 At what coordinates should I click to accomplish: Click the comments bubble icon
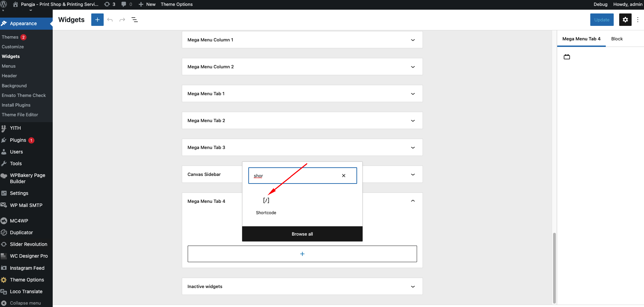124,4
